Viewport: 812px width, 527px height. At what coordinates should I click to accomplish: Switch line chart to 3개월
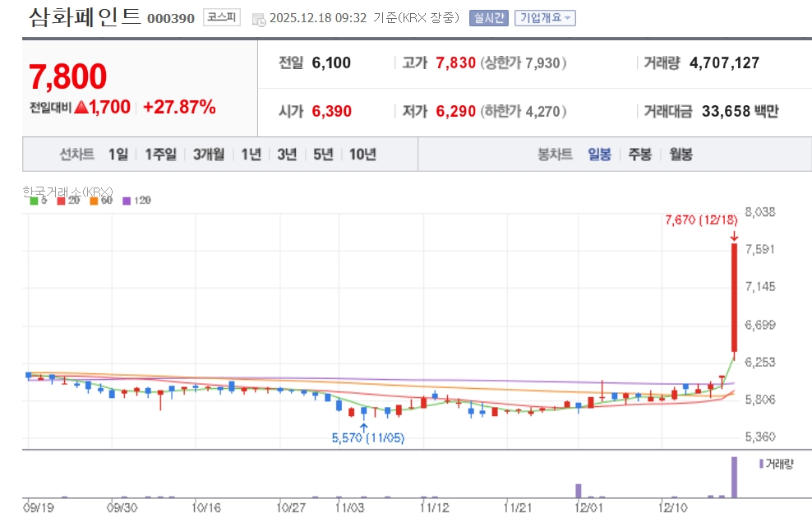coord(209,154)
